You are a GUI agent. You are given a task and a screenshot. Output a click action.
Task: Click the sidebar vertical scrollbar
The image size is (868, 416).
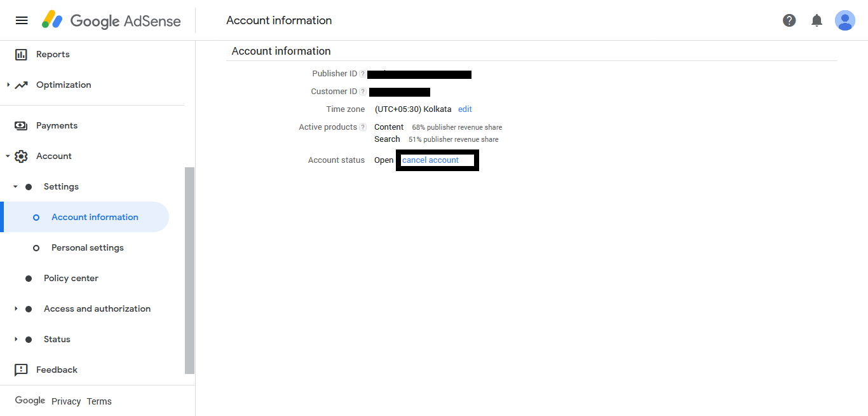click(x=189, y=270)
